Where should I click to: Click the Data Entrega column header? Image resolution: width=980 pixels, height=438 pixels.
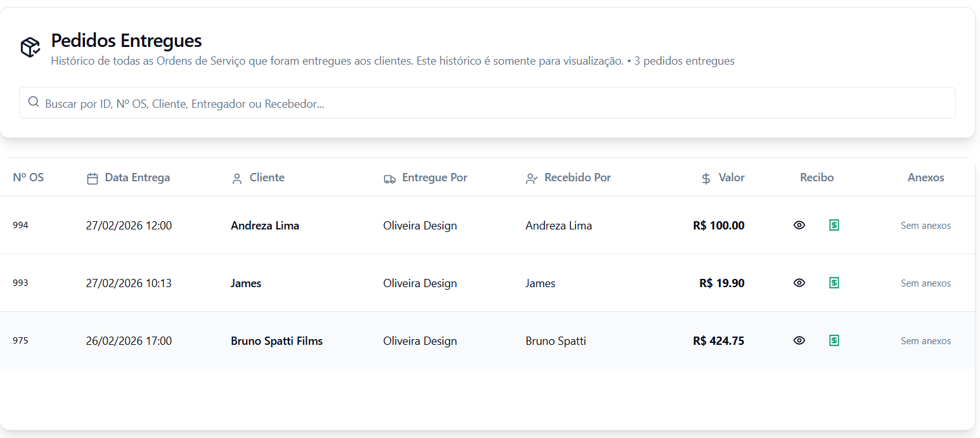[137, 177]
